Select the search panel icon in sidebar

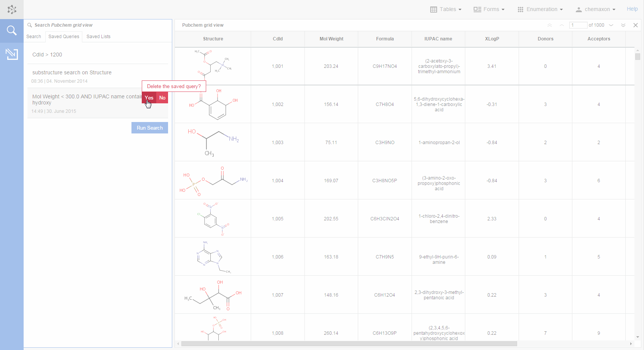tap(11, 31)
